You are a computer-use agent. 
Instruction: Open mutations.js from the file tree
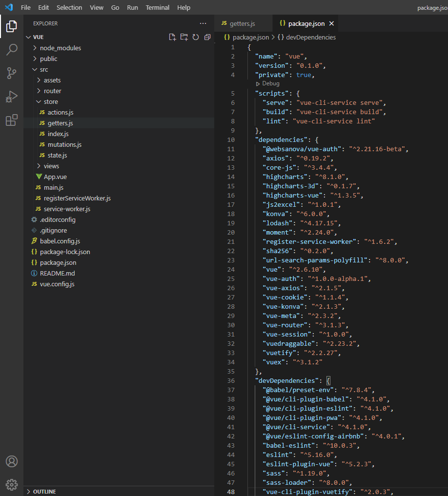pyautogui.click(x=64, y=144)
